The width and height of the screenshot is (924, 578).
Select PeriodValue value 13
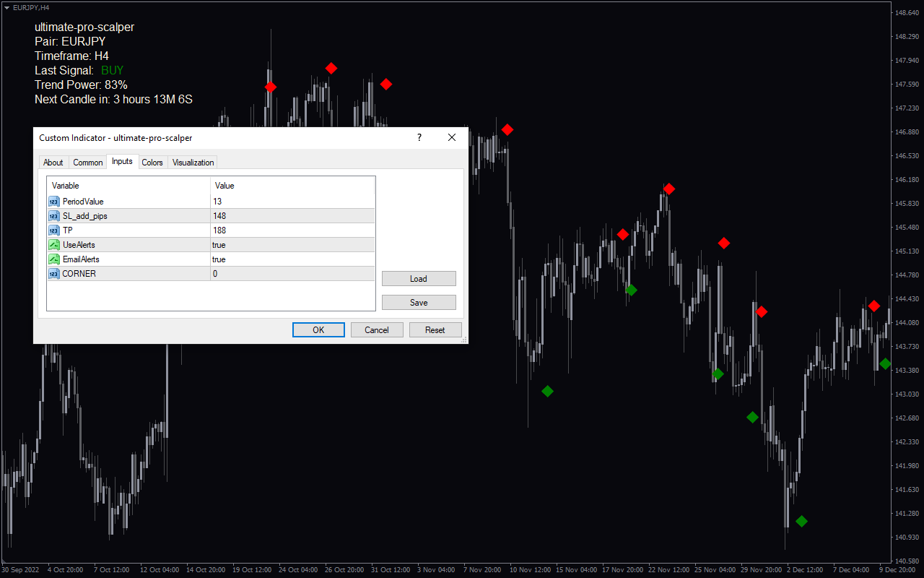pyautogui.click(x=292, y=202)
